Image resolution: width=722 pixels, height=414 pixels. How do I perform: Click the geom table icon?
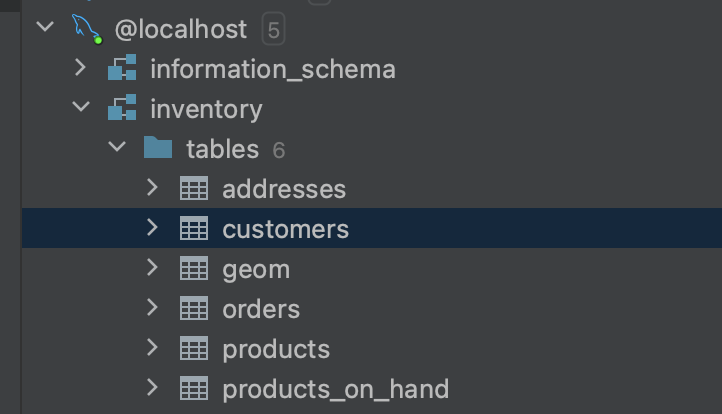pos(194,269)
